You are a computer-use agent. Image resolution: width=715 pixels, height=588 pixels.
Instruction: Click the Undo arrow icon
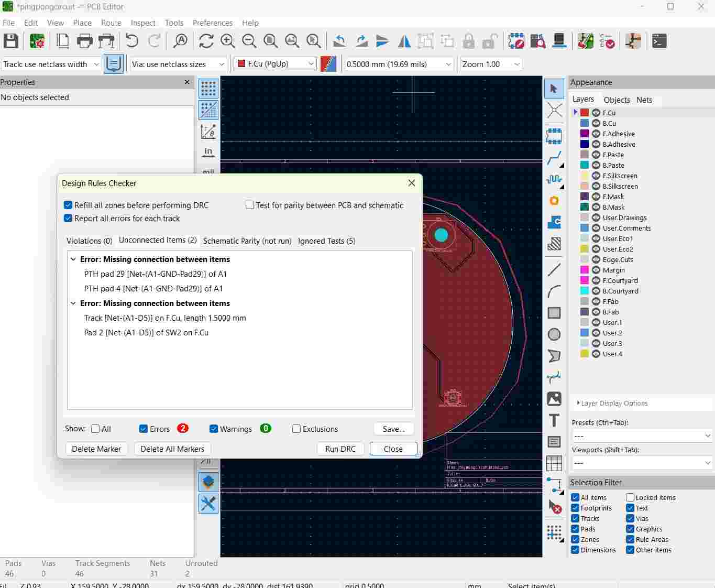point(132,41)
